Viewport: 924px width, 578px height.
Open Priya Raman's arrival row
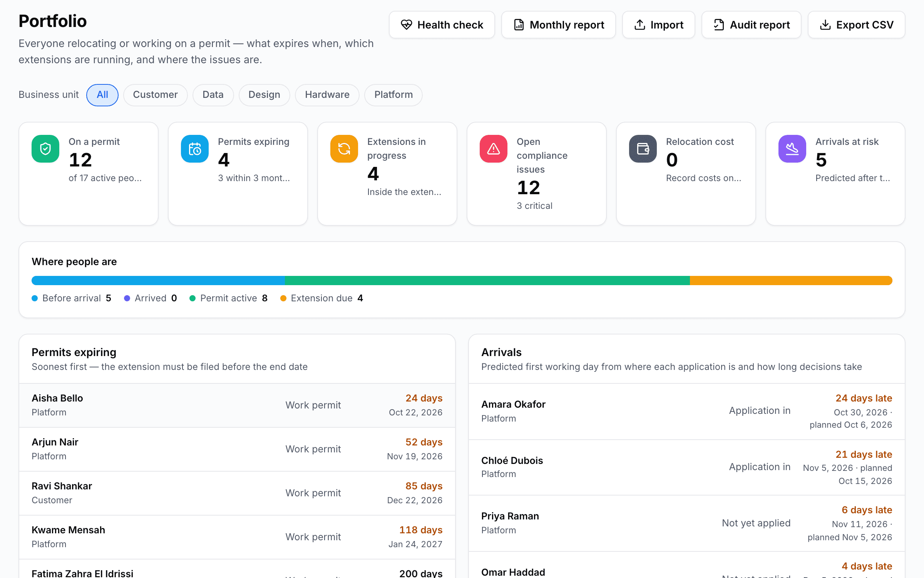coord(687,523)
